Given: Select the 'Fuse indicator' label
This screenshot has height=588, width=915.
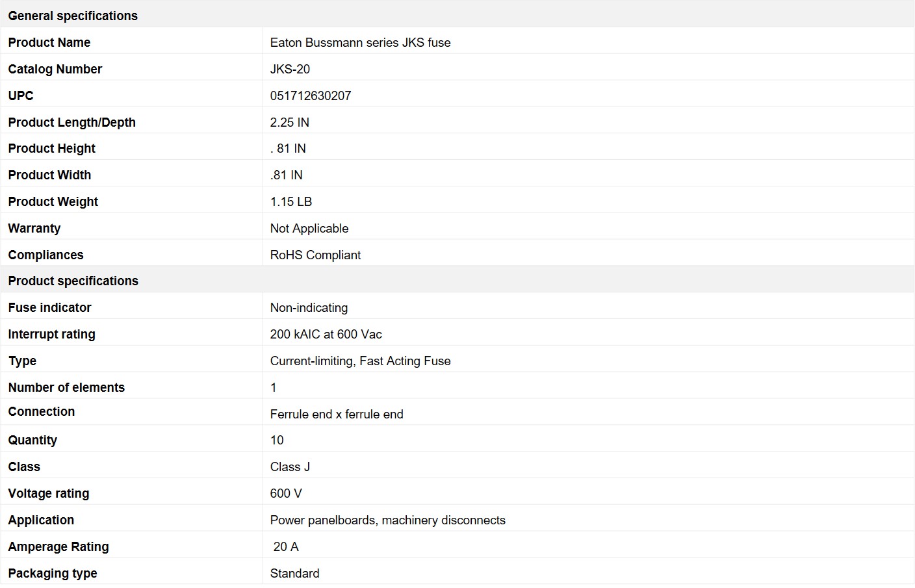Looking at the screenshot, I should pyautogui.click(x=50, y=307).
